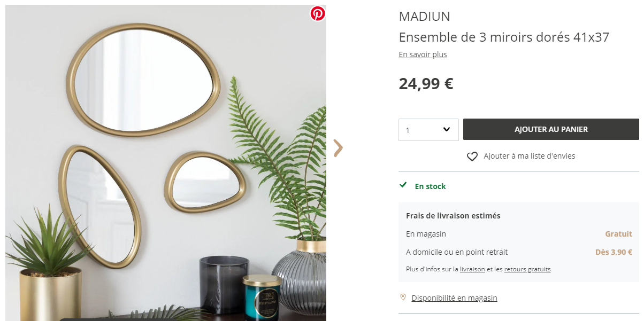Select A domicile ou en point retrait
This screenshot has height=321, width=644.
[x=457, y=252]
